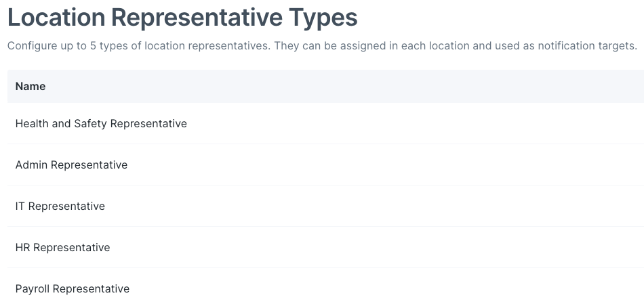Click the 'IT Representative' name text
This screenshot has width=644, height=304.
coord(60,206)
